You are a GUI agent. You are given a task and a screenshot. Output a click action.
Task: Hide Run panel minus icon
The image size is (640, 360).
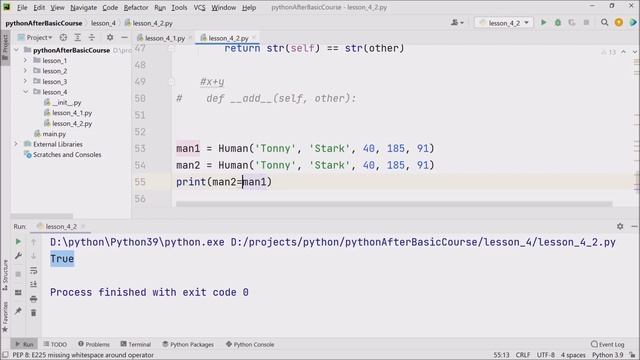634,226
